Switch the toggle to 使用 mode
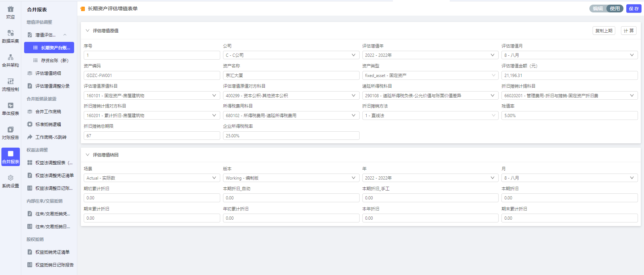The image size is (644, 275). (x=615, y=9)
